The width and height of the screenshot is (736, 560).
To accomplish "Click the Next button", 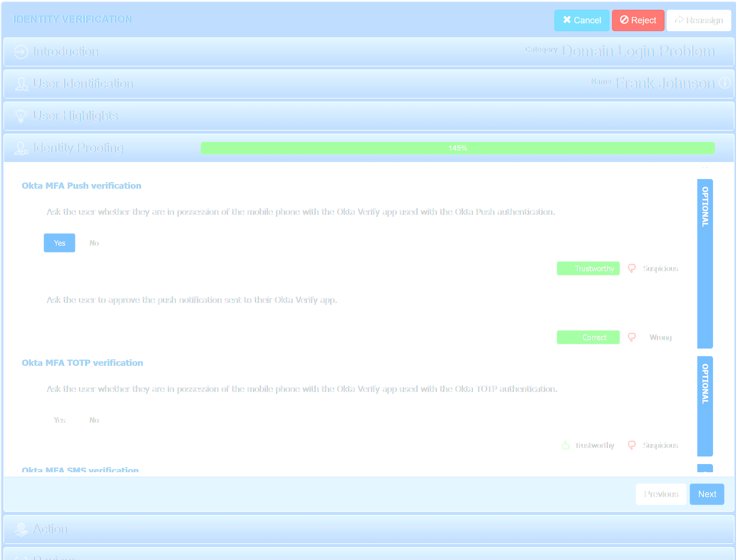I will tap(707, 494).
